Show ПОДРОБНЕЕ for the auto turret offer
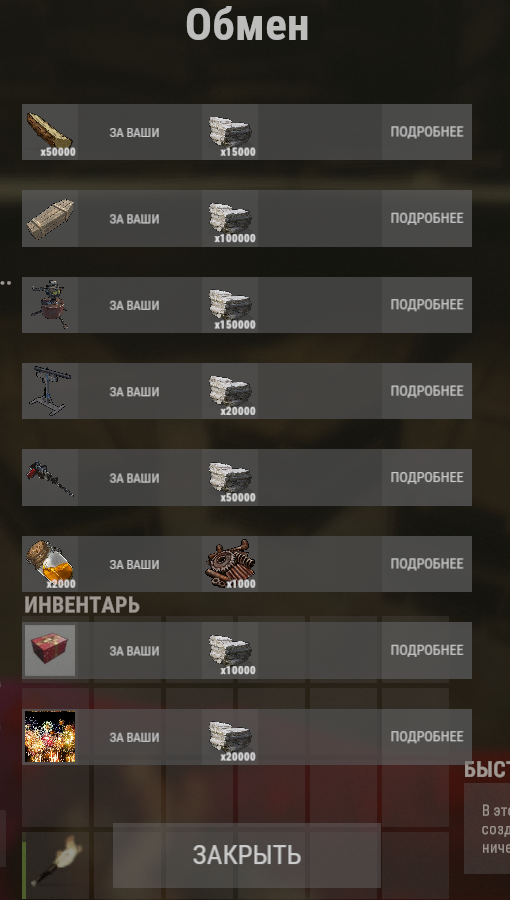 [x=427, y=305]
